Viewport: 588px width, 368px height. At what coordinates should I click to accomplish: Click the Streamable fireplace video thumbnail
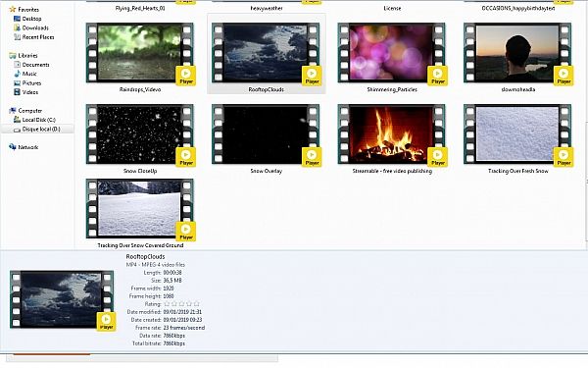(391, 134)
